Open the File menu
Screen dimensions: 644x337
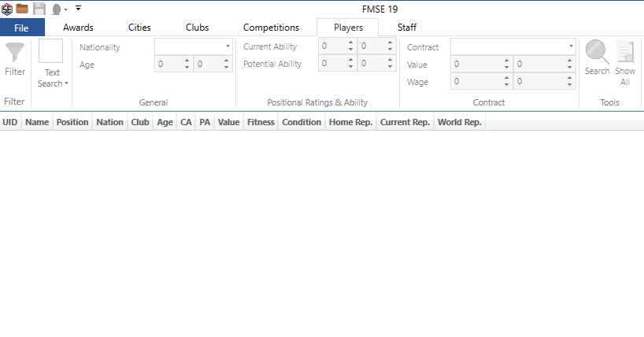tap(21, 28)
